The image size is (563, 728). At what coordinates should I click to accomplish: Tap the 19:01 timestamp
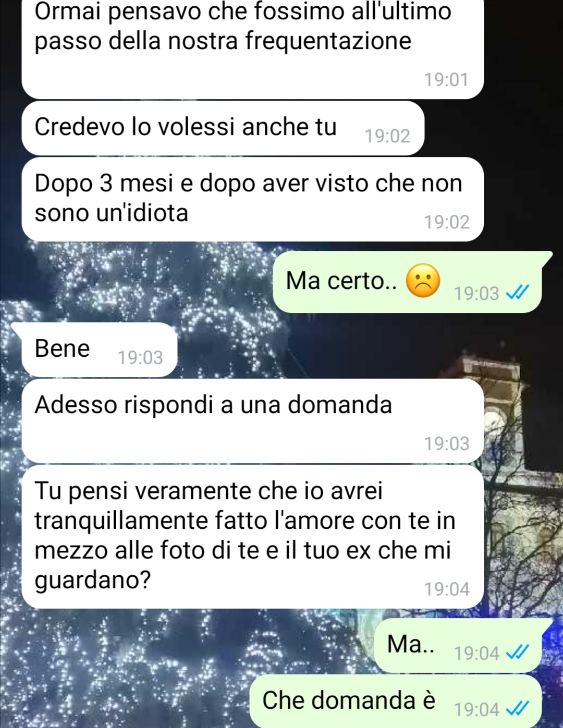pos(447,80)
